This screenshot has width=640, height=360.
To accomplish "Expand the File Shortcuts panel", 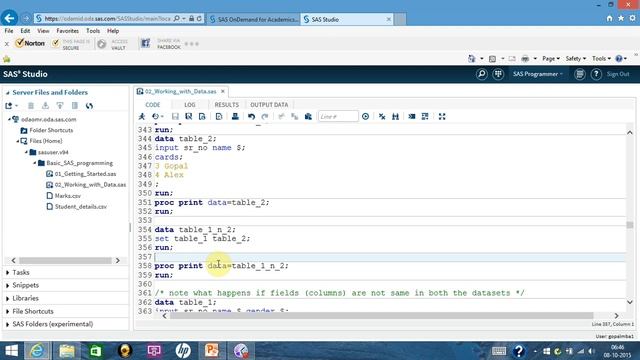I will [33, 311].
